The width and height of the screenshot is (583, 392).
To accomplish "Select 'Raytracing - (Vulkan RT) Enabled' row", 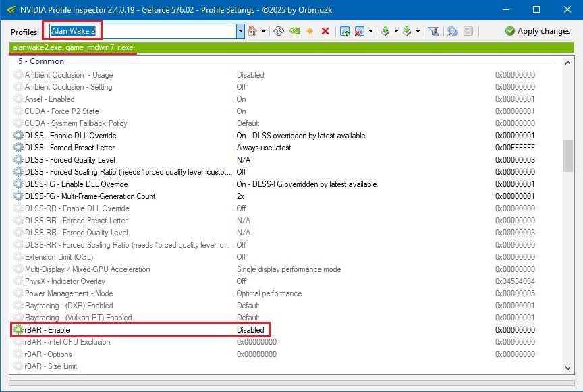I will [286, 318].
